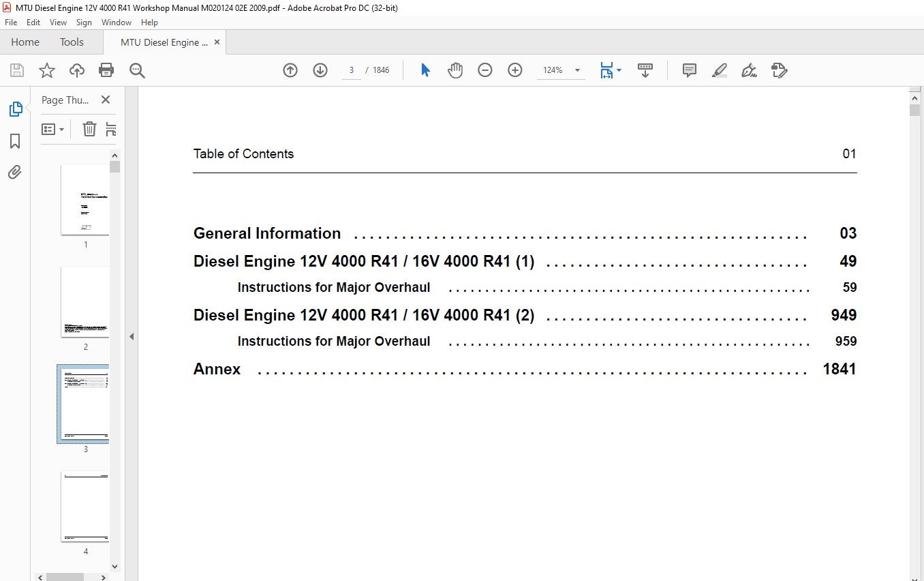Click the Table of Contents heading text
924x581 pixels.
(x=243, y=154)
